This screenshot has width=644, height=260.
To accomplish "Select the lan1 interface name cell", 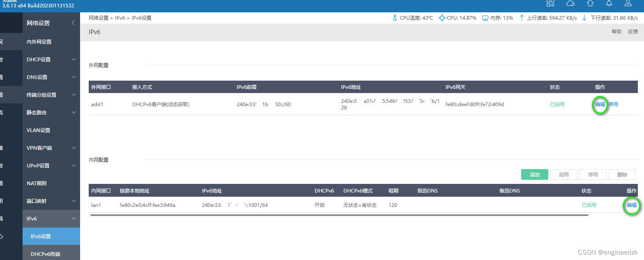I will pyautogui.click(x=96, y=205).
